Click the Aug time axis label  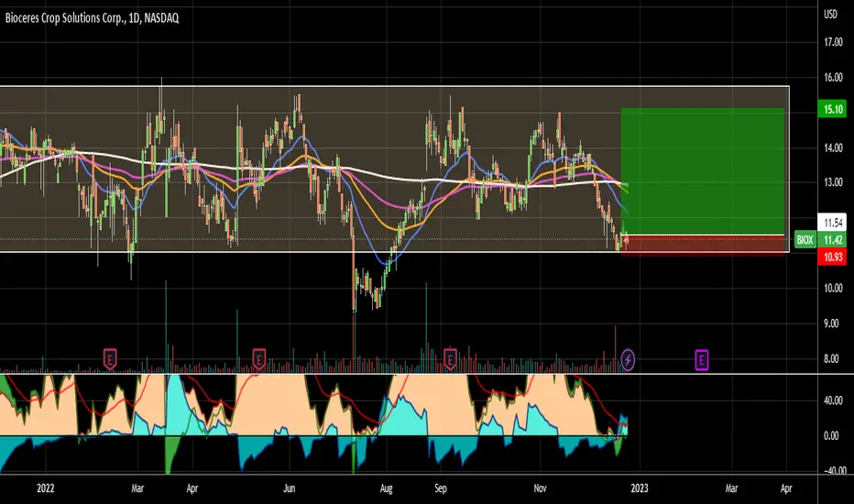pos(386,488)
